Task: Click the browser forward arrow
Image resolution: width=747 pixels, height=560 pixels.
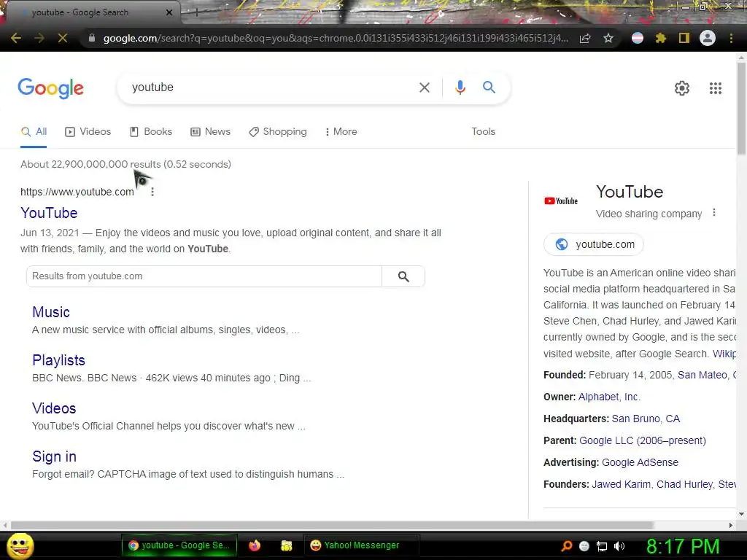Action: point(39,38)
